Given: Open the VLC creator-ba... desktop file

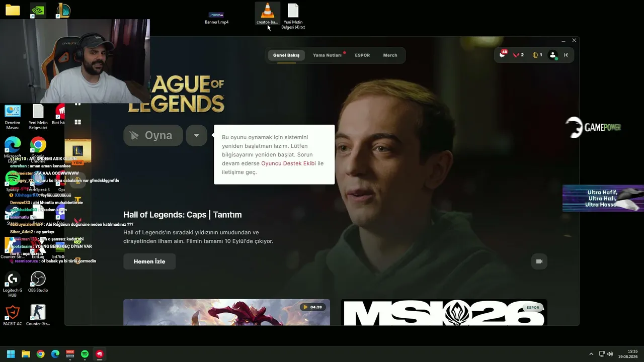Looking at the screenshot, I should pyautogui.click(x=267, y=14).
